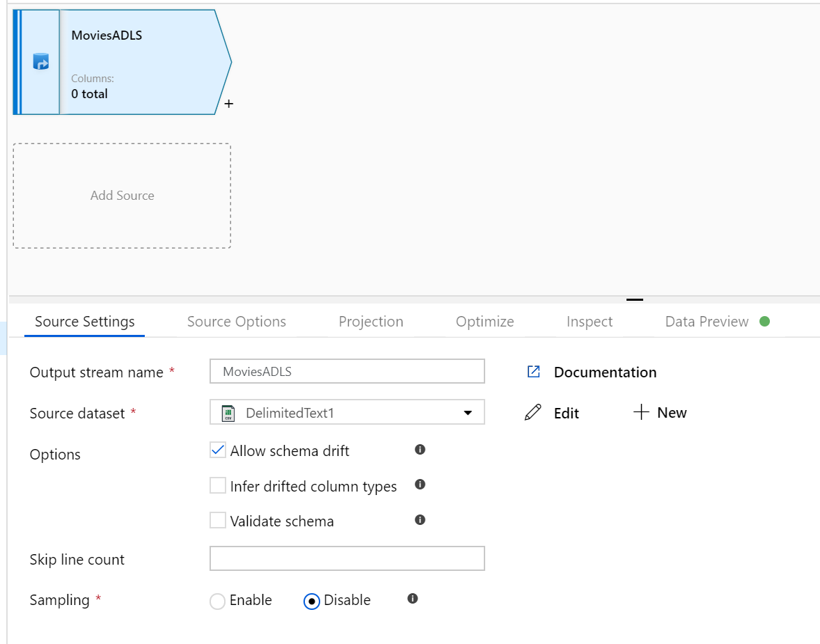Click the MoviesADLS source dataset icon
Viewport: 820px width, 644px height.
(40, 61)
